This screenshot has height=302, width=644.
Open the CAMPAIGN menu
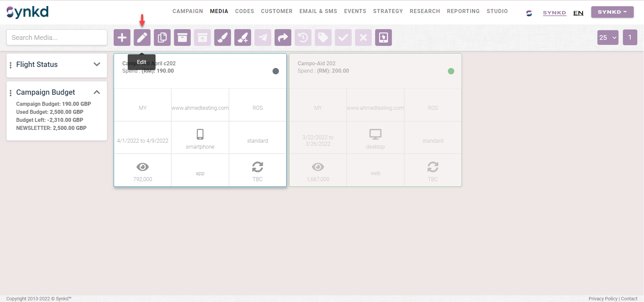pyautogui.click(x=188, y=11)
